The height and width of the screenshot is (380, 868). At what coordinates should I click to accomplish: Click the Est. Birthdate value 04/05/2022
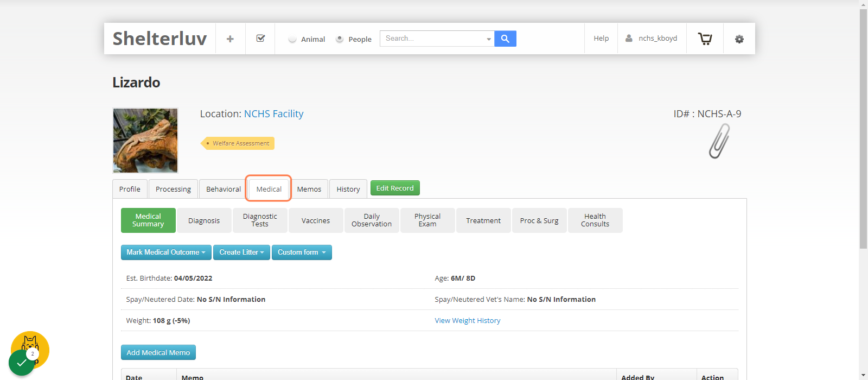(x=193, y=278)
